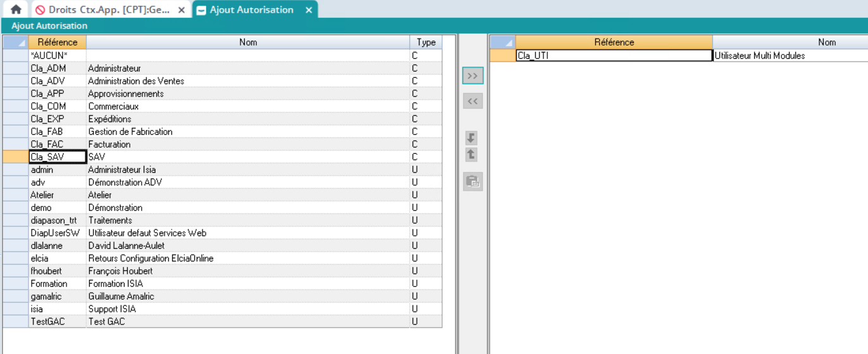
Task: Select the row header of Cla_SAV
Action: (15, 157)
